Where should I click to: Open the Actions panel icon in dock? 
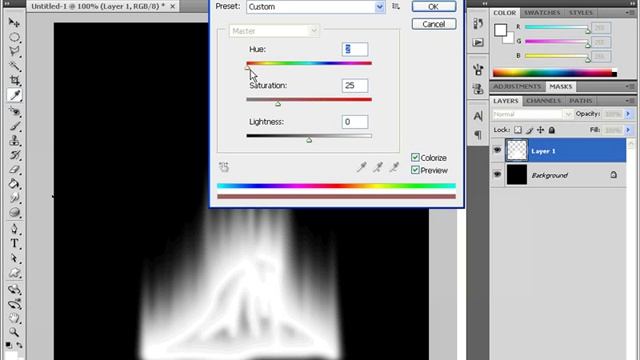coord(478,42)
